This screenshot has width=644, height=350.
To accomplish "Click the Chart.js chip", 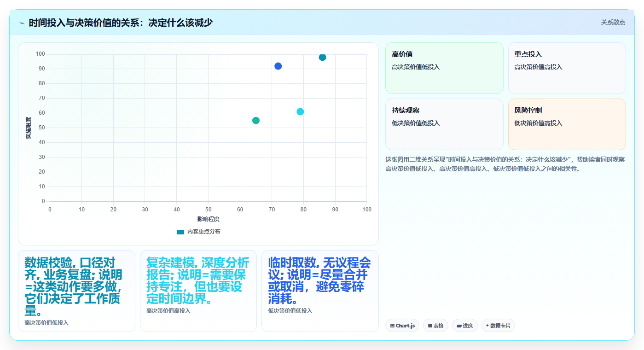I will [402, 326].
